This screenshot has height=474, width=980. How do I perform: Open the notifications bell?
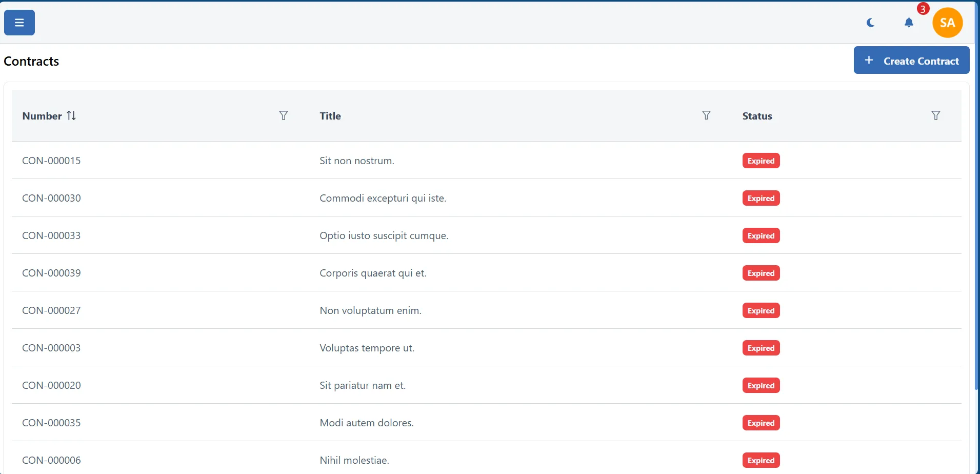[909, 23]
